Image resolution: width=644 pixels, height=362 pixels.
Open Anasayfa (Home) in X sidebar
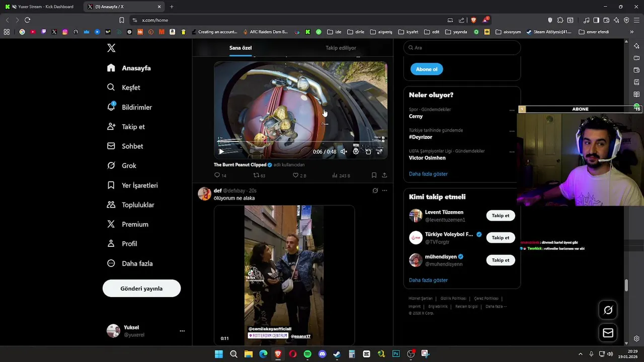click(x=129, y=68)
